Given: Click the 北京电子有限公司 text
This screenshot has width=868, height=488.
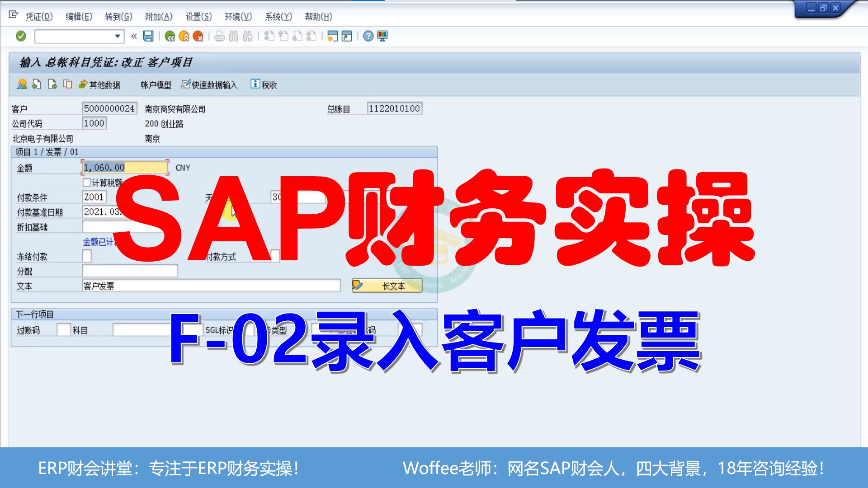Looking at the screenshot, I should [42, 139].
